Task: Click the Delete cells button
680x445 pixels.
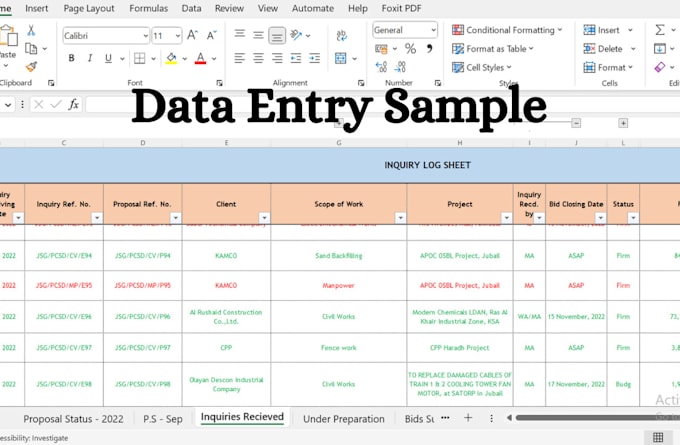Action: [x=603, y=49]
